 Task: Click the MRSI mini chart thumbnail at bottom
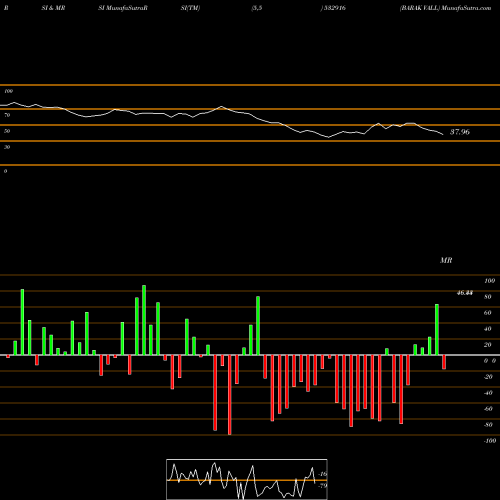coord(247,479)
